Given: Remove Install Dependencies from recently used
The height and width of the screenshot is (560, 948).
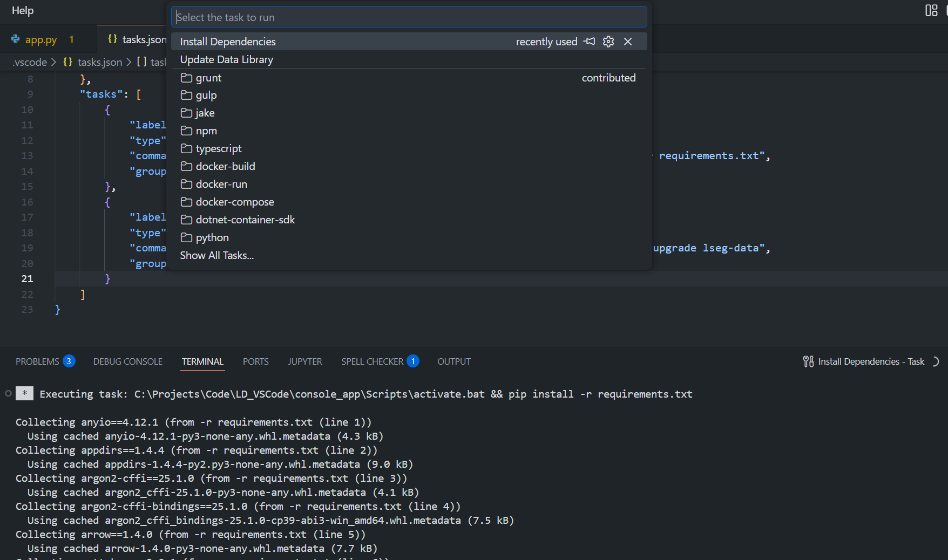Looking at the screenshot, I should coord(628,41).
